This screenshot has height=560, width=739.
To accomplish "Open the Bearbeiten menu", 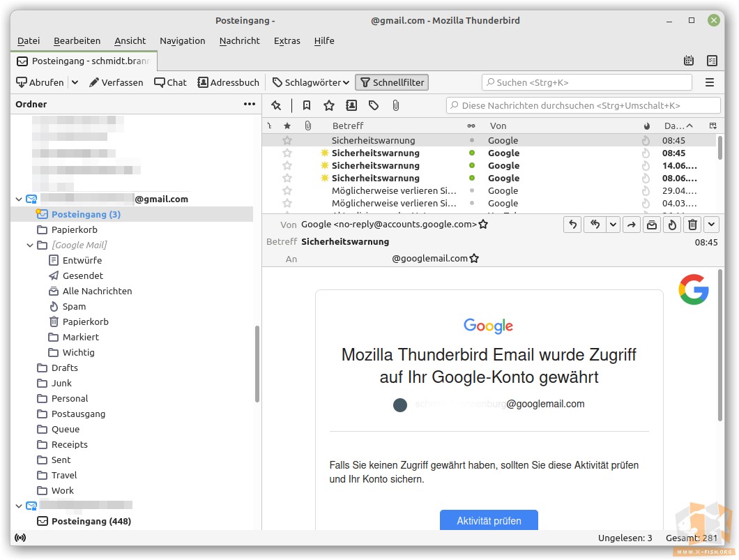I will point(77,41).
